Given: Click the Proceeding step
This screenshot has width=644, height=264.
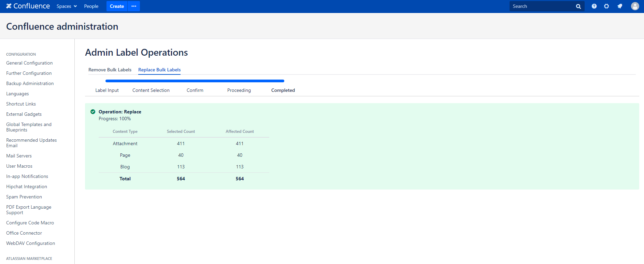Looking at the screenshot, I should pos(239,90).
